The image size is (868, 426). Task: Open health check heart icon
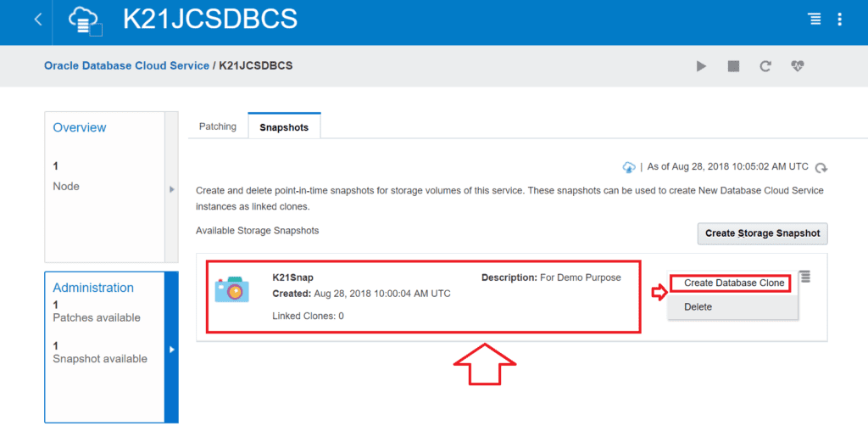pyautogui.click(x=797, y=66)
